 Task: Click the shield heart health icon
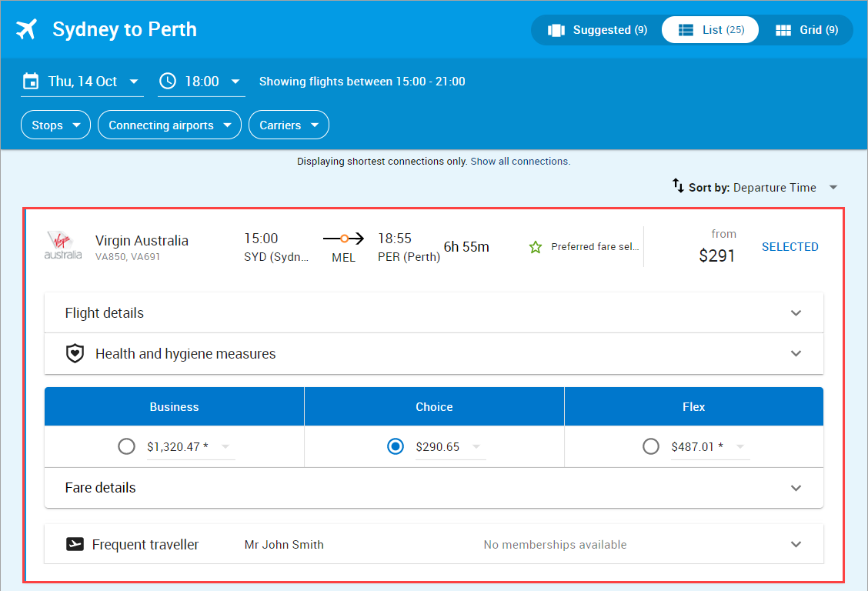(75, 353)
